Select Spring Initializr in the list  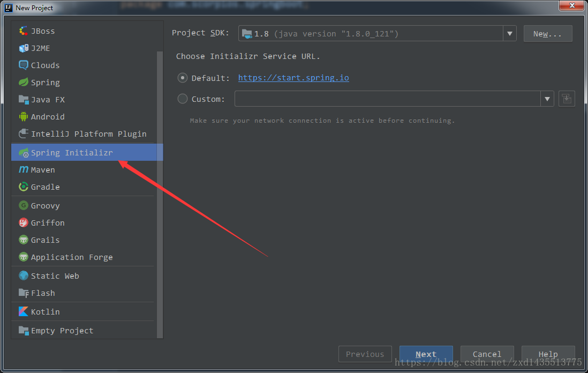click(x=87, y=152)
